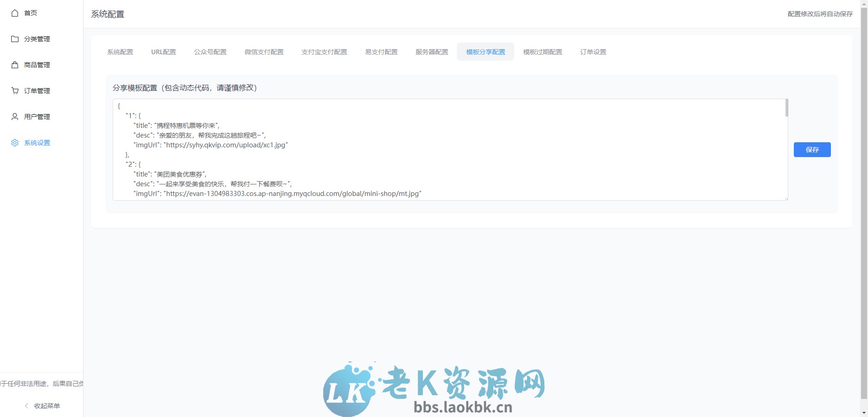868x417 pixels.
Task: Open the 易支付配置 tab
Action: 381,52
